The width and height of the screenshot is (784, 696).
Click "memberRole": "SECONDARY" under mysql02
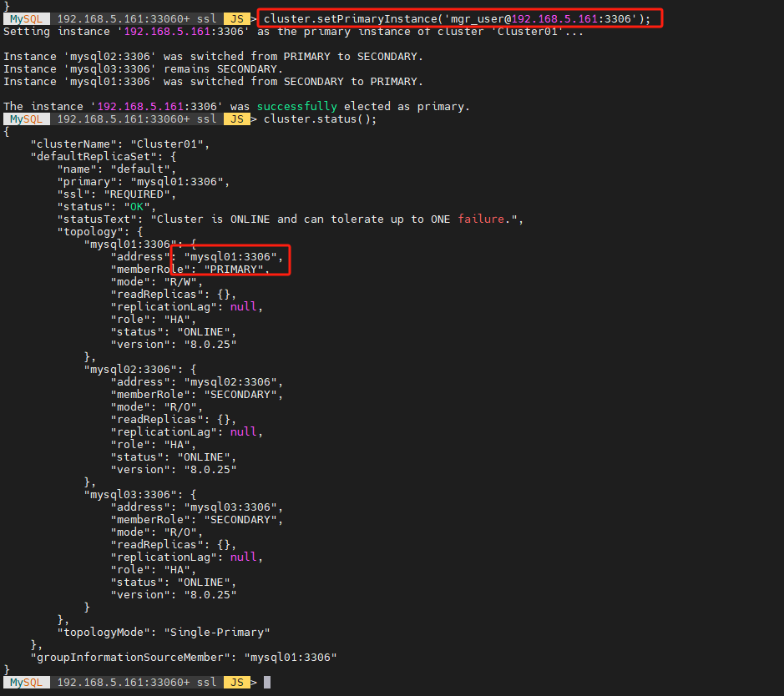coord(197,395)
